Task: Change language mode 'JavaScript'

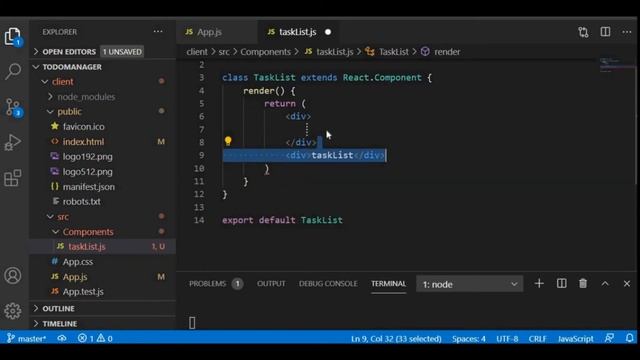Action: click(576, 338)
